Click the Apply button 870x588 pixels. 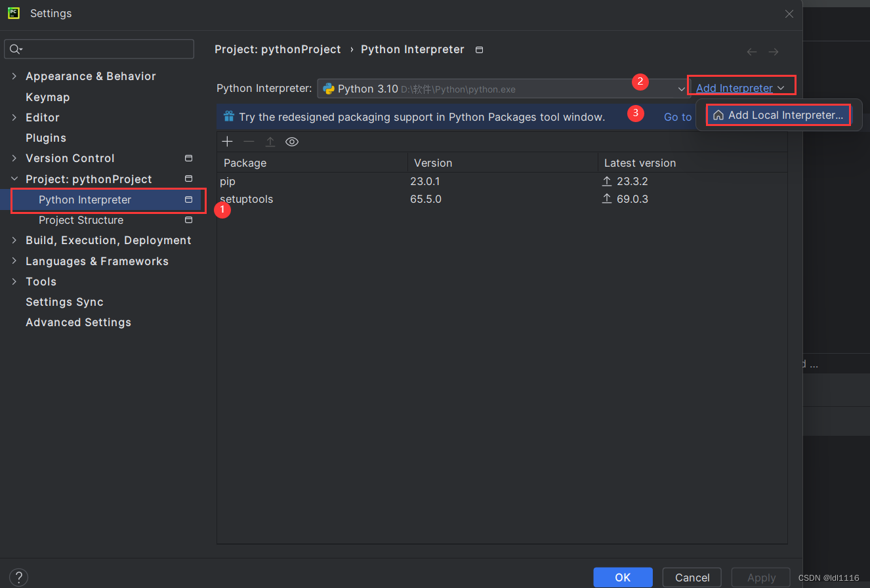coord(761,577)
